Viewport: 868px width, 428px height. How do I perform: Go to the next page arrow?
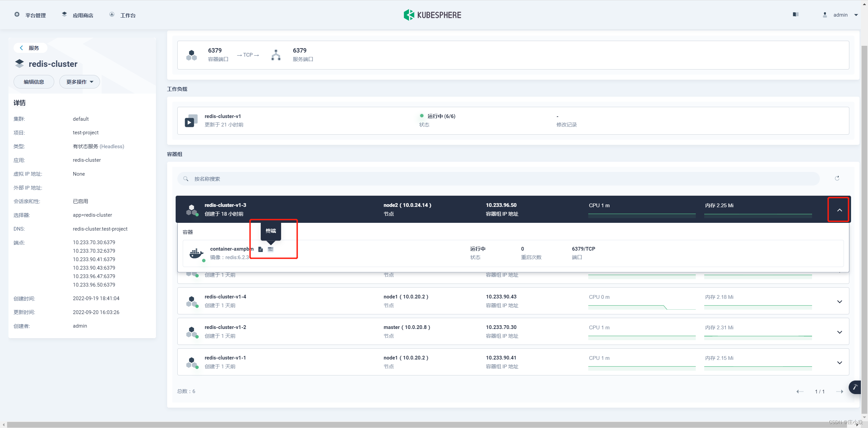pos(840,391)
